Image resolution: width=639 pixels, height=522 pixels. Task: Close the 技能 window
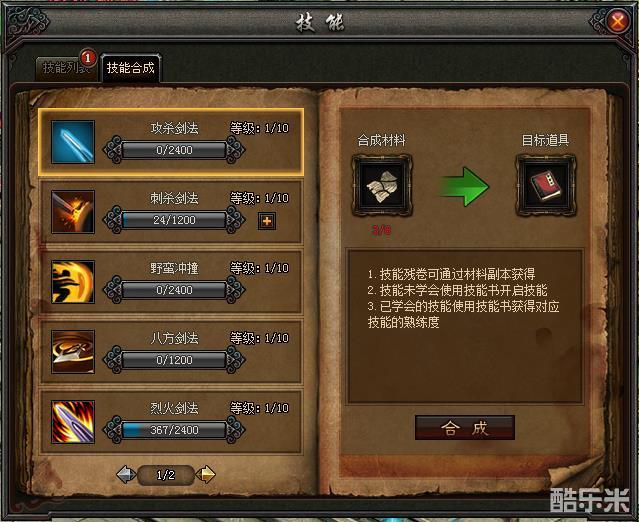[618, 21]
